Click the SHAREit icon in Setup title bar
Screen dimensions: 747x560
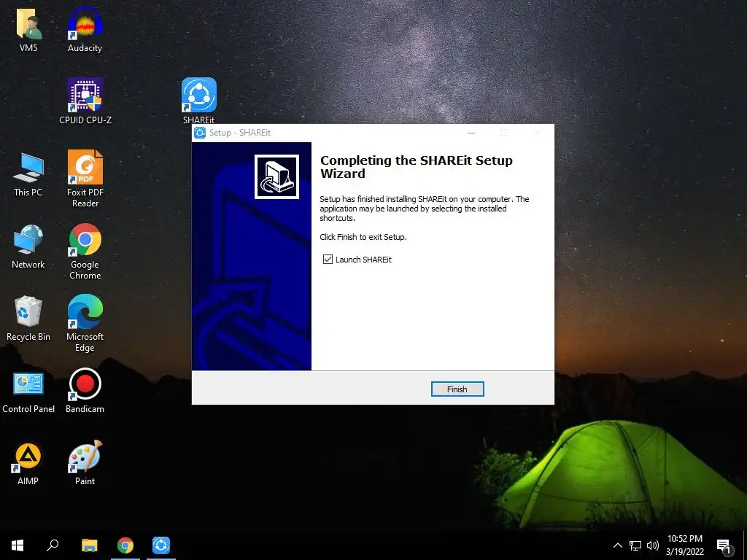[x=200, y=133]
